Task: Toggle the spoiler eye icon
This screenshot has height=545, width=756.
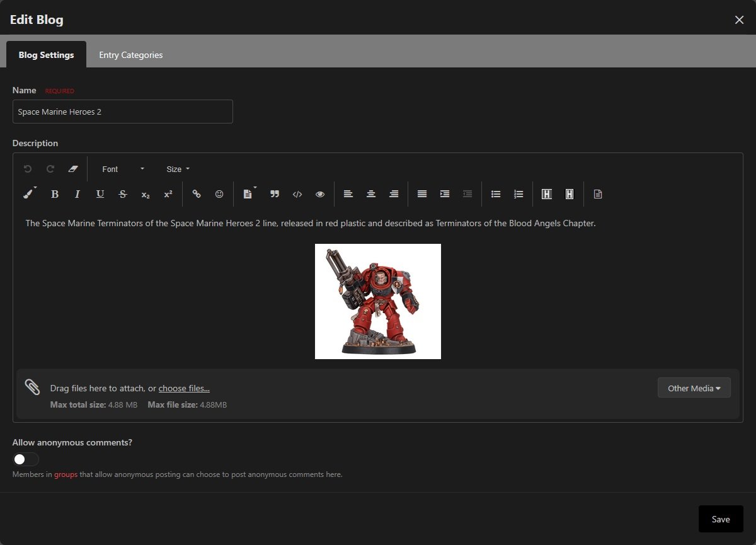Action: tap(320, 194)
